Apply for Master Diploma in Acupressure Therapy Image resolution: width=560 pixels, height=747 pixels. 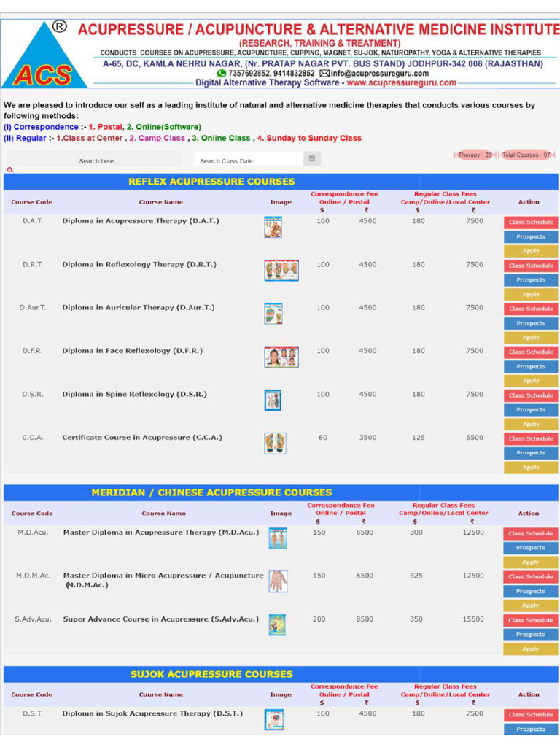pos(531,562)
